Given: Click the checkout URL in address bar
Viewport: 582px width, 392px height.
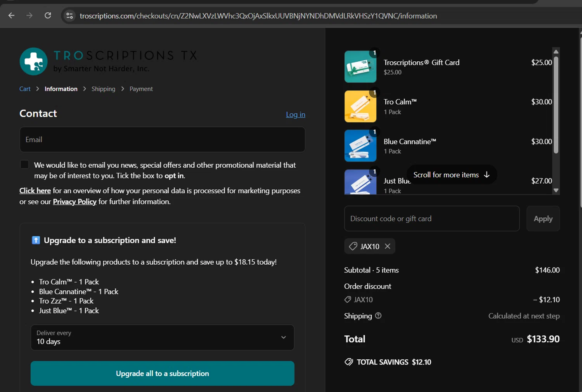Looking at the screenshot, I should click(x=258, y=16).
